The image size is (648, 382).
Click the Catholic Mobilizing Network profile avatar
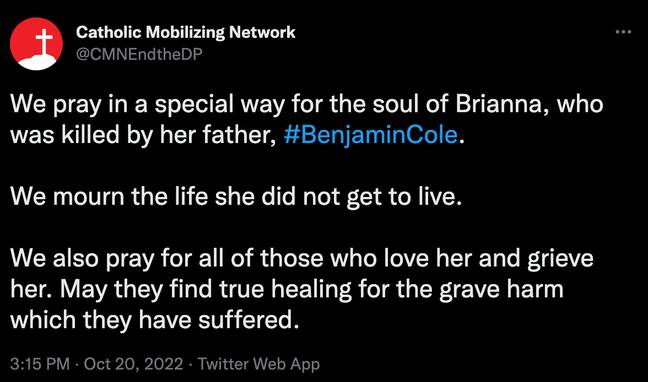[x=36, y=44]
